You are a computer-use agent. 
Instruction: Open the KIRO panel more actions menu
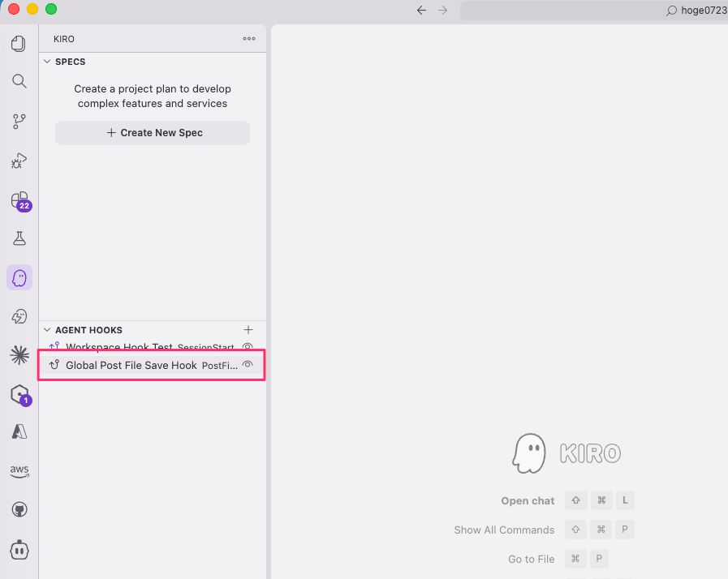(249, 39)
